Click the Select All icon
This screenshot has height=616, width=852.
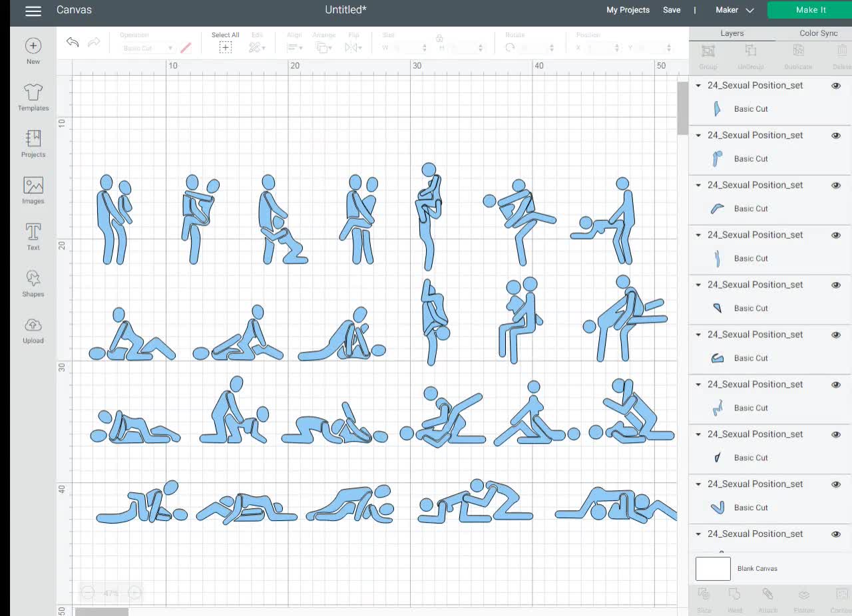pyautogui.click(x=226, y=48)
